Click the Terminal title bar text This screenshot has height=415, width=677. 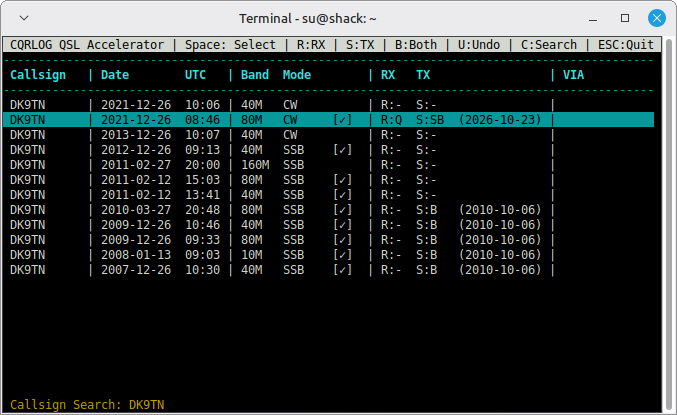308,19
